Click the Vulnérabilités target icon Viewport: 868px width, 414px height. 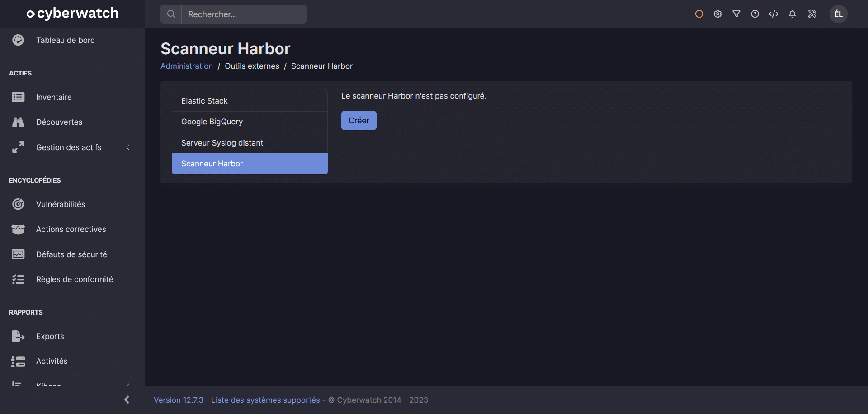18,204
